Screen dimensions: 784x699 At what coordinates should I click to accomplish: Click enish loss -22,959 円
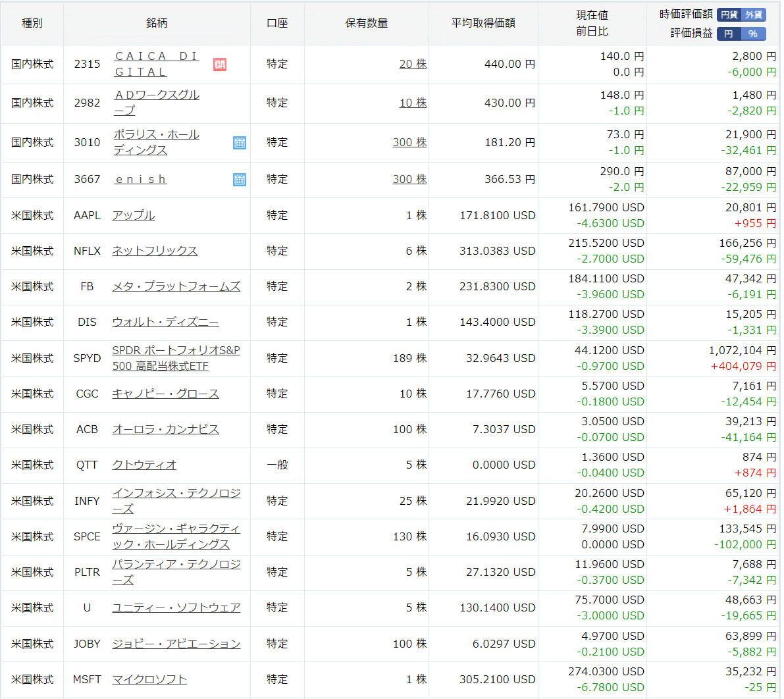pyautogui.click(x=748, y=187)
